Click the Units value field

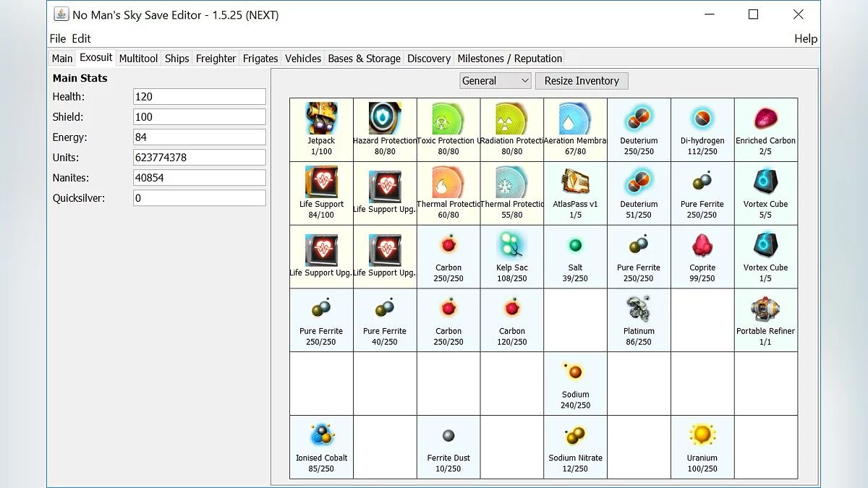pyautogui.click(x=200, y=157)
